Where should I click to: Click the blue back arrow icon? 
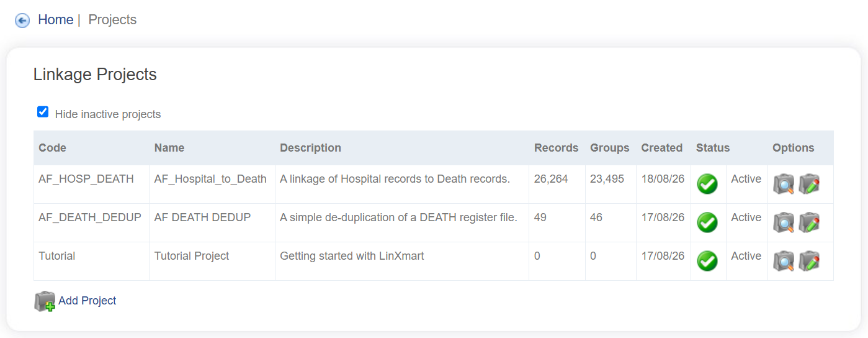(x=22, y=21)
